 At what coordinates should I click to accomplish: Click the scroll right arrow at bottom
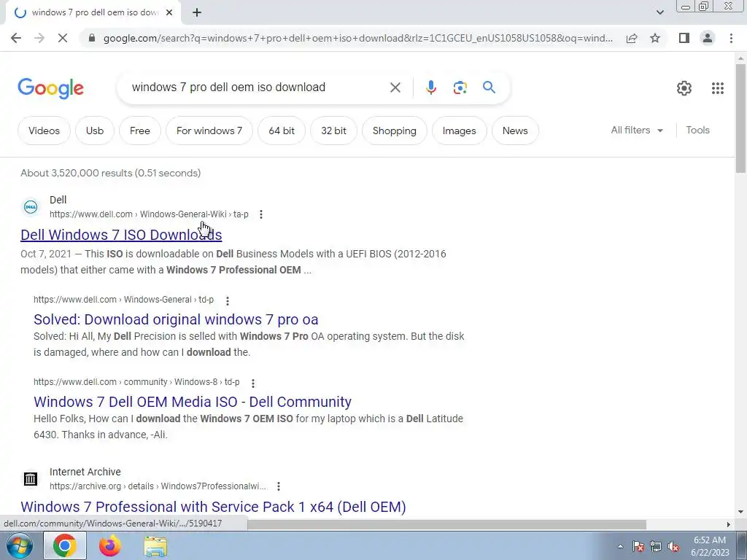[x=729, y=524]
